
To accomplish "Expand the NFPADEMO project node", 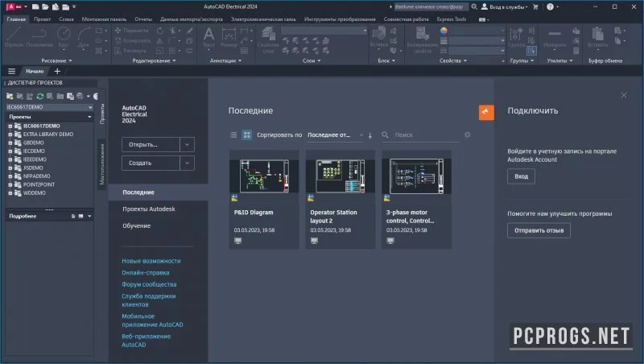I will 10,176.
